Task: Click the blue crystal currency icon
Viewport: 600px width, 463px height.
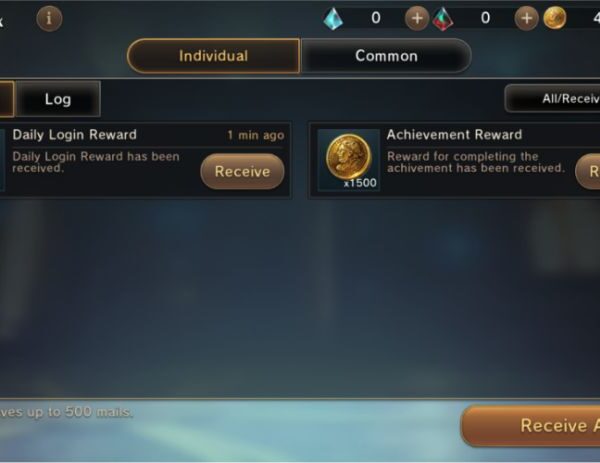Action: [x=333, y=19]
